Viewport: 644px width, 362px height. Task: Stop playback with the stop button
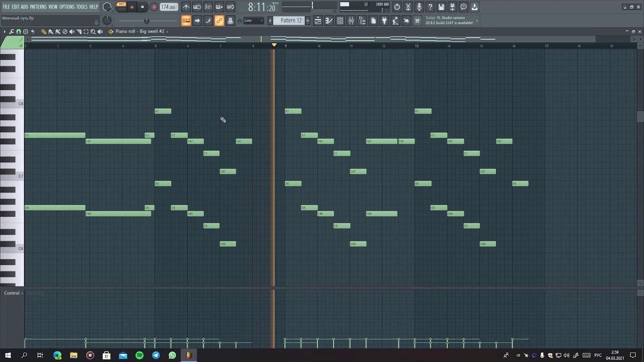coord(143,7)
